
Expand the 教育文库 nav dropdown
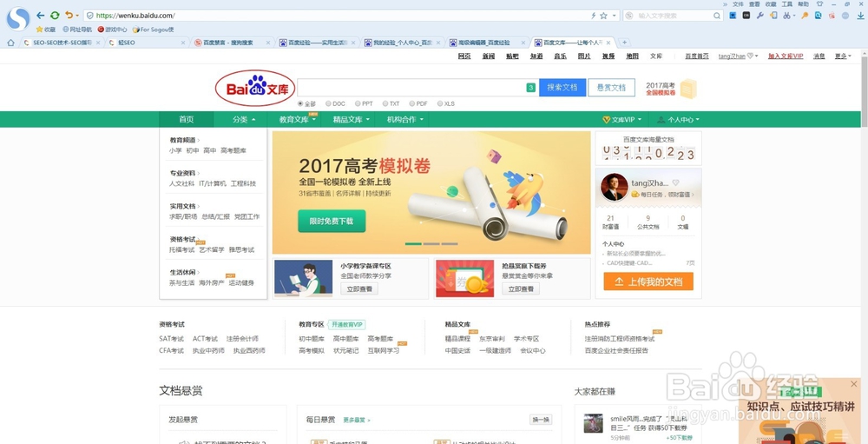297,119
